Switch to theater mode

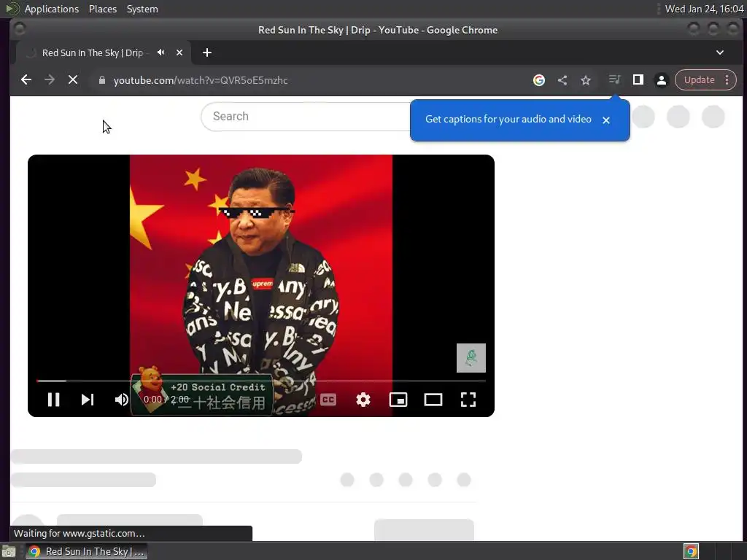coord(433,400)
